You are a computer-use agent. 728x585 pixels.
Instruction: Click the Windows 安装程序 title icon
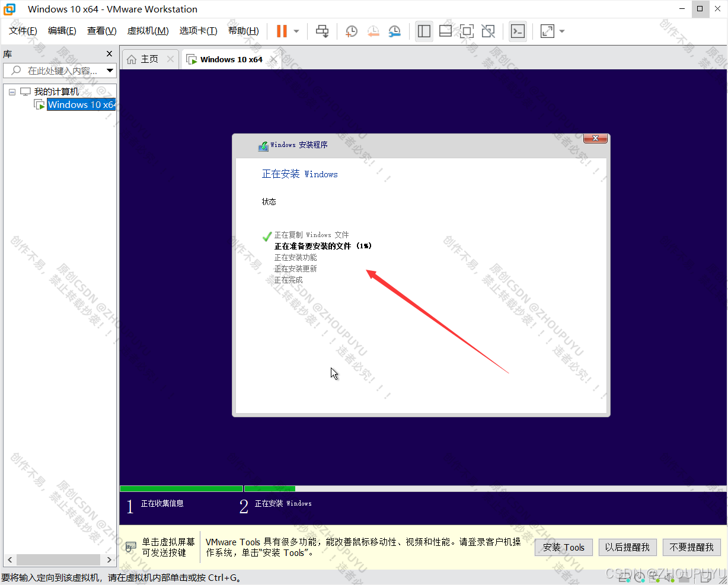click(263, 146)
